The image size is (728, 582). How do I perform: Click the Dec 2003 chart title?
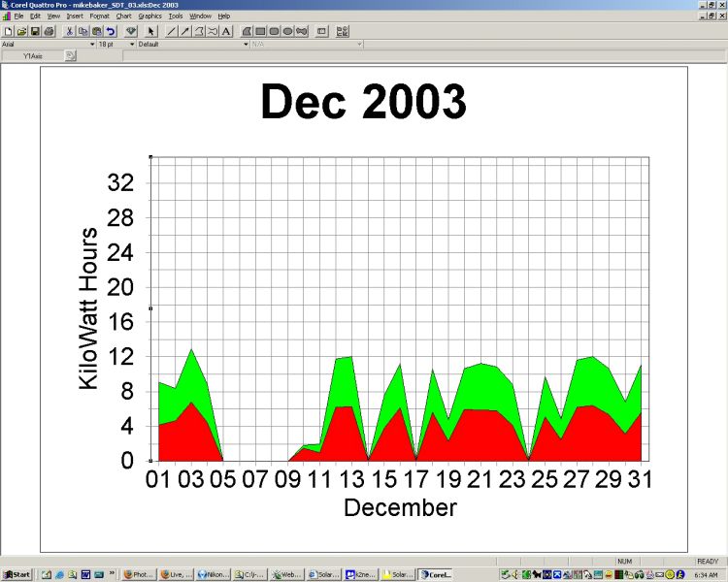(x=363, y=102)
